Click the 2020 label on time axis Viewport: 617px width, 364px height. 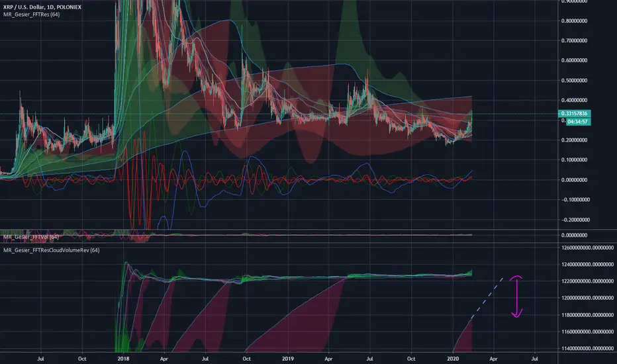click(453, 359)
